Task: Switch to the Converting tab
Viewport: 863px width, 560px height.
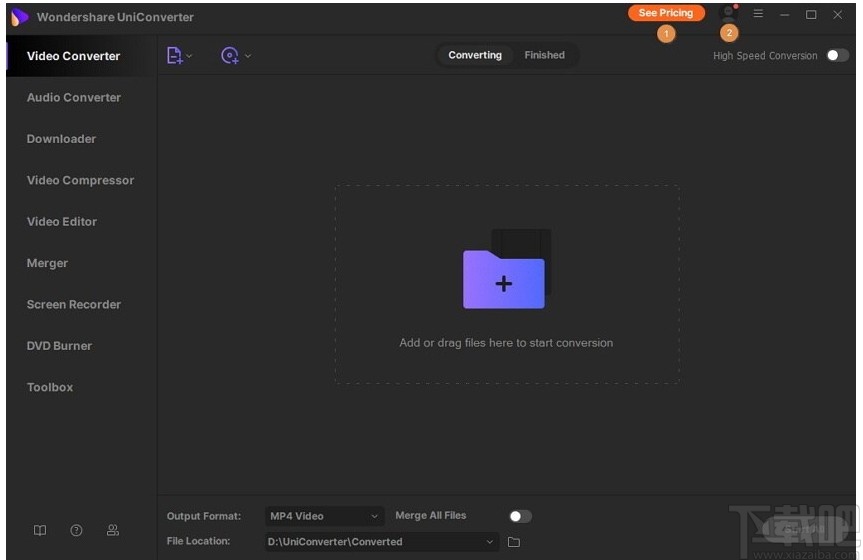Action: (475, 55)
